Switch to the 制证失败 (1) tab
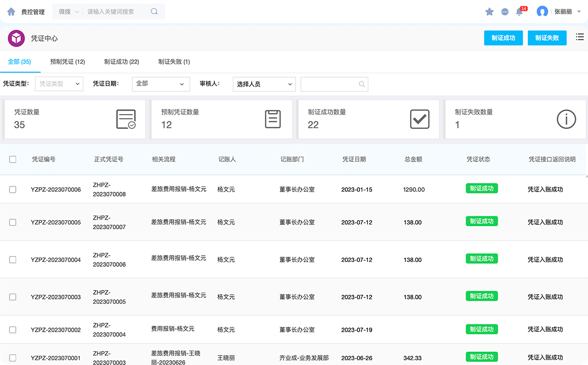588x365 pixels. 174,62
